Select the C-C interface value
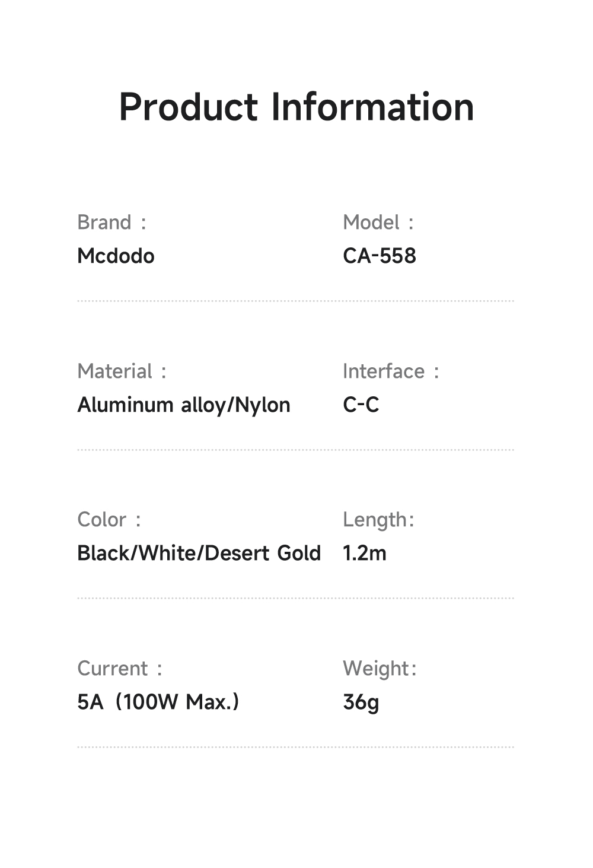Image resolution: width=593 pixels, height=868 pixels. coord(361,405)
